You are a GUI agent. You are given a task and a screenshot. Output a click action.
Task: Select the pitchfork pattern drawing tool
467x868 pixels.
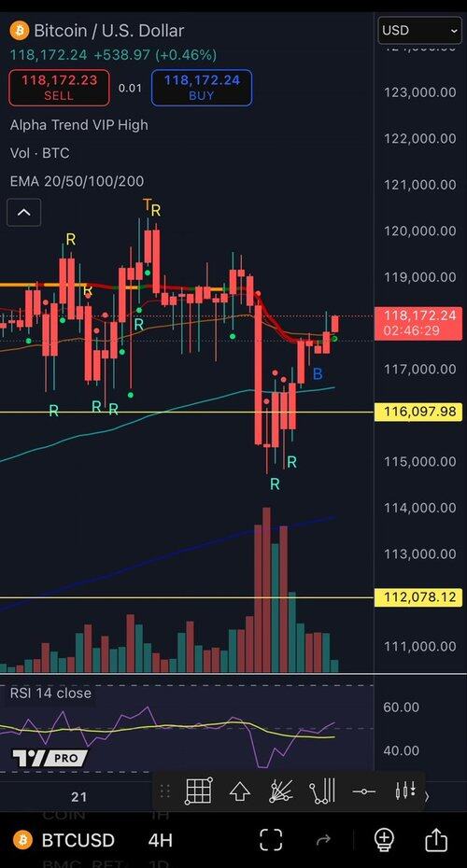click(x=322, y=791)
